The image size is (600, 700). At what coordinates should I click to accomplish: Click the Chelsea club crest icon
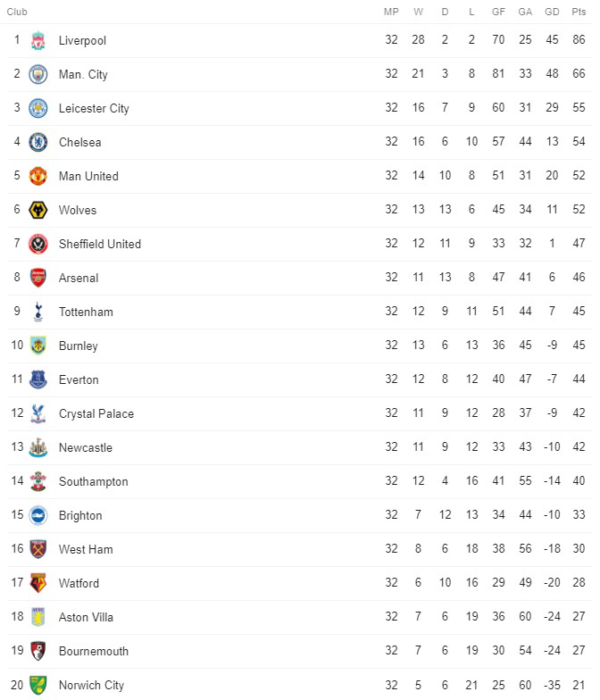pyautogui.click(x=37, y=143)
